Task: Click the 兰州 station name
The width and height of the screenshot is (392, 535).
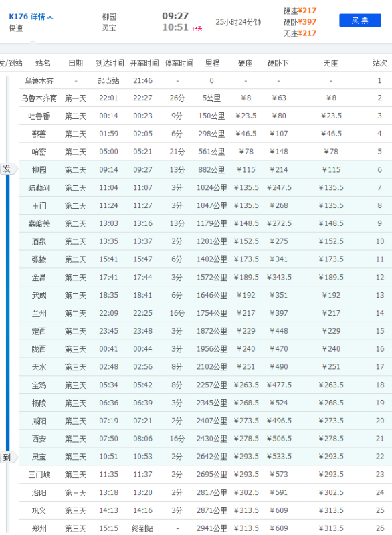Action: point(39,313)
